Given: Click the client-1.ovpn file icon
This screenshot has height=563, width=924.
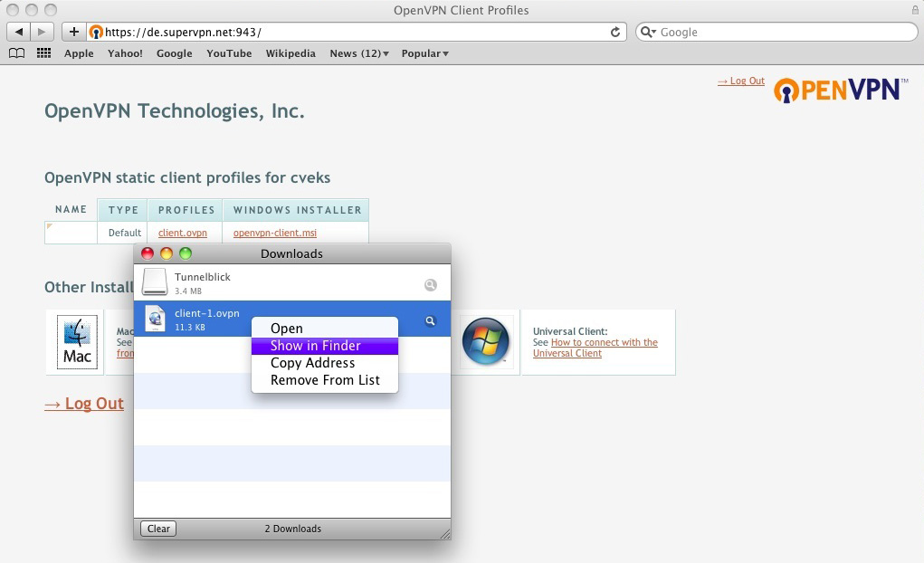Looking at the screenshot, I should coord(156,319).
